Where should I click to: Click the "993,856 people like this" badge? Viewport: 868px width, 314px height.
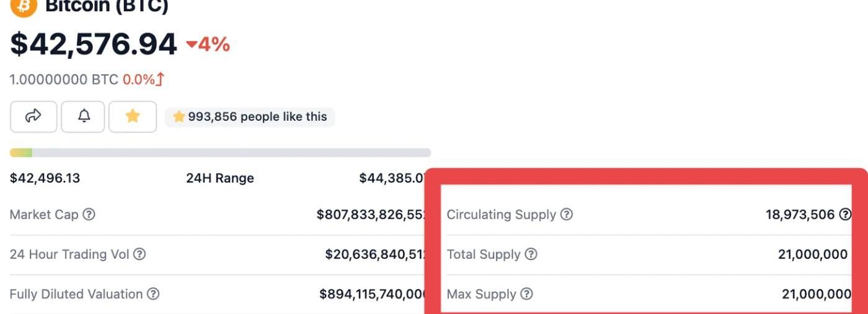pos(250,116)
